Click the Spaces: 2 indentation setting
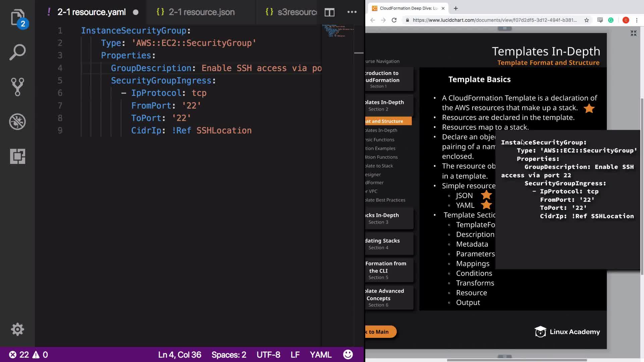 coord(229,355)
